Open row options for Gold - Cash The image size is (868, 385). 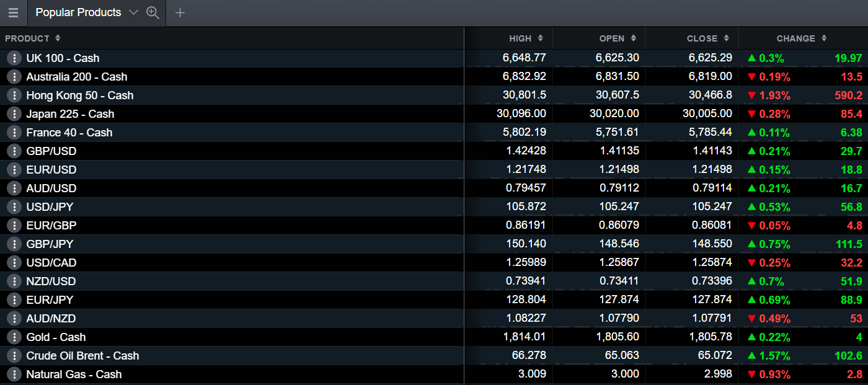click(14, 337)
